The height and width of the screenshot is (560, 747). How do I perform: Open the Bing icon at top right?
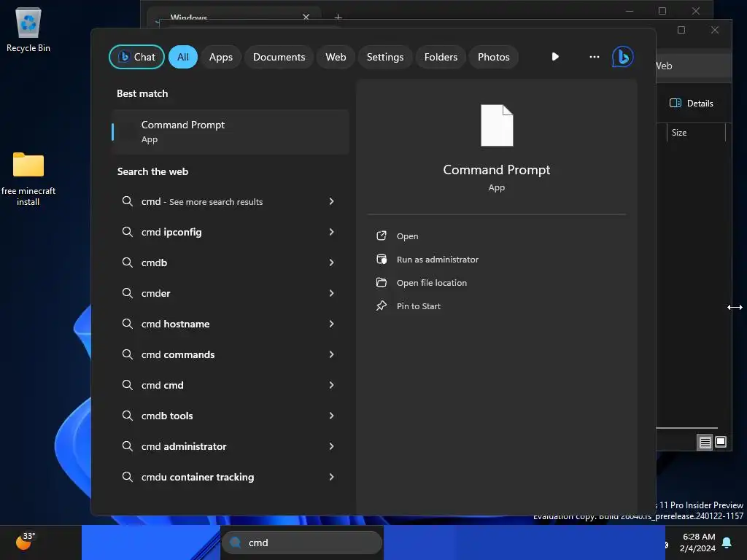(x=623, y=57)
